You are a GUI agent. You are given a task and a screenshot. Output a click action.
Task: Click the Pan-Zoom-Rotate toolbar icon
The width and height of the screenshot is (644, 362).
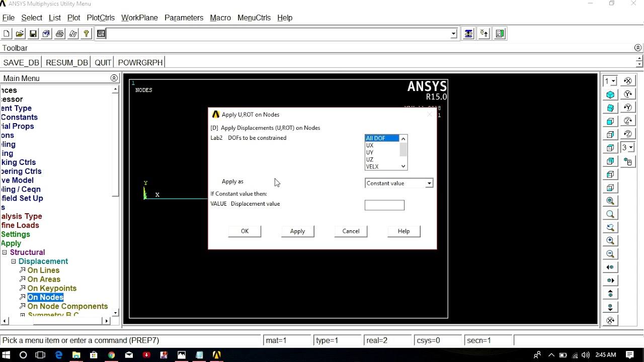coord(46,34)
